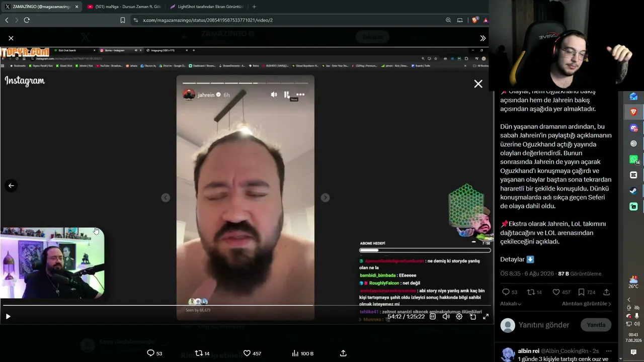View site information icon in address bar
The width and height of the screenshot is (644, 362).
tap(136, 20)
